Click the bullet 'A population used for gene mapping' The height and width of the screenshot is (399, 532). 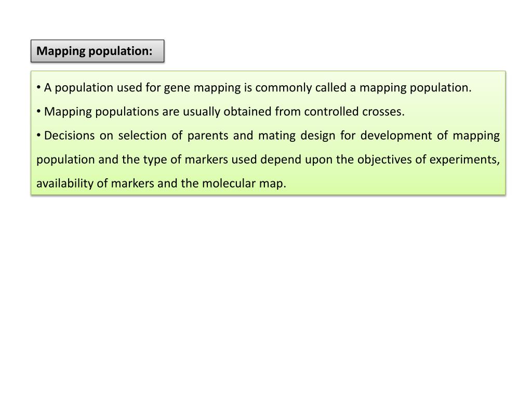[x=254, y=87]
